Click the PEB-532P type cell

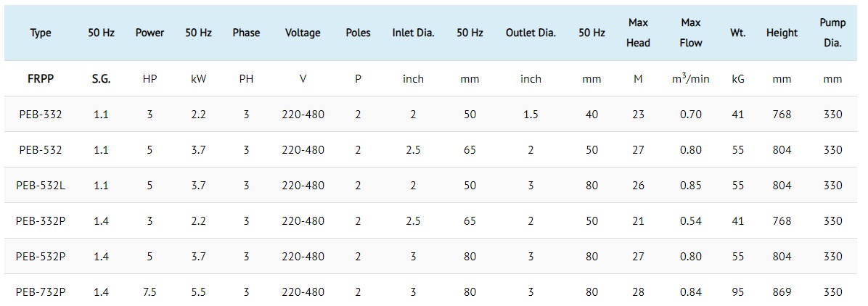41,256
